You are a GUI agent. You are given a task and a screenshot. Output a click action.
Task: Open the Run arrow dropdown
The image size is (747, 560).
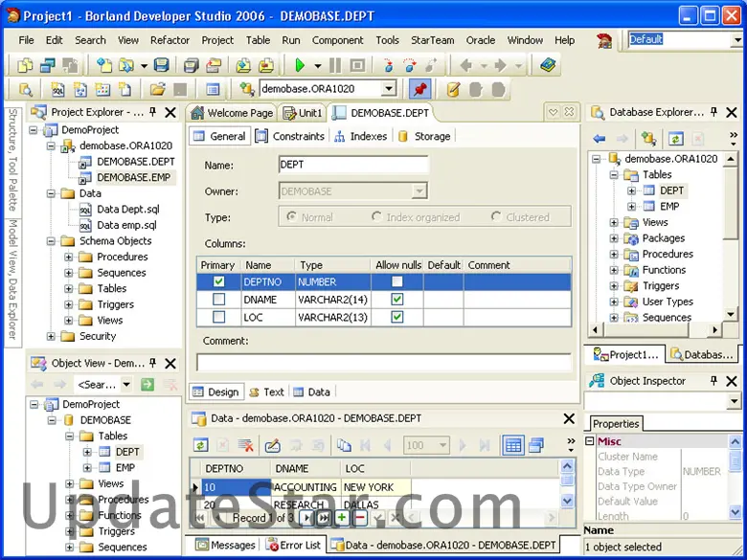pos(317,65)
